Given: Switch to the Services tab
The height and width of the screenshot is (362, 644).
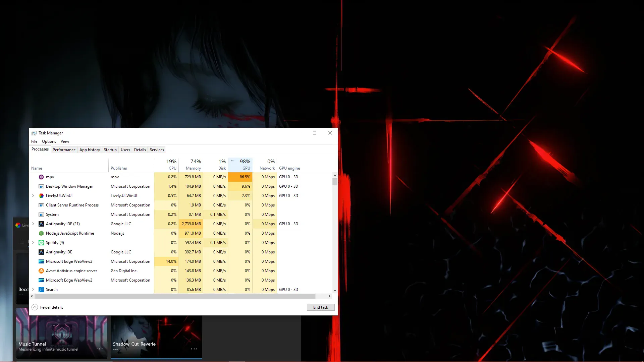Looking at the screenshot, I should pyautogui.click(x=157, y=150).
